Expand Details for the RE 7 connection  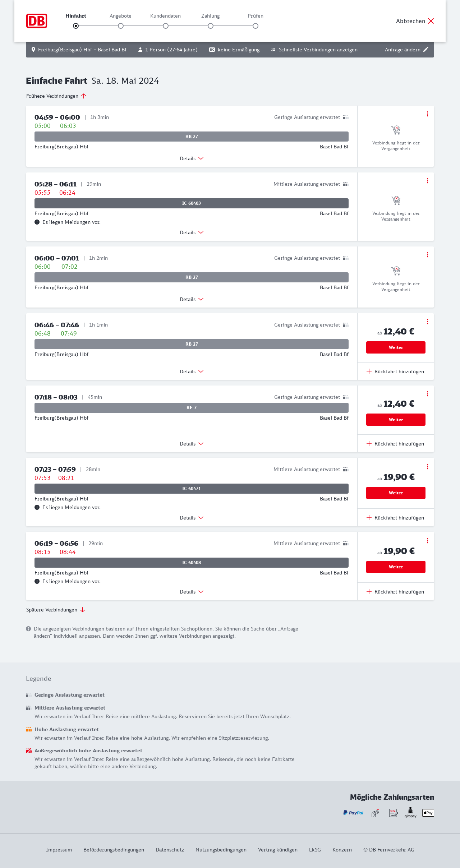coord(192,444)
